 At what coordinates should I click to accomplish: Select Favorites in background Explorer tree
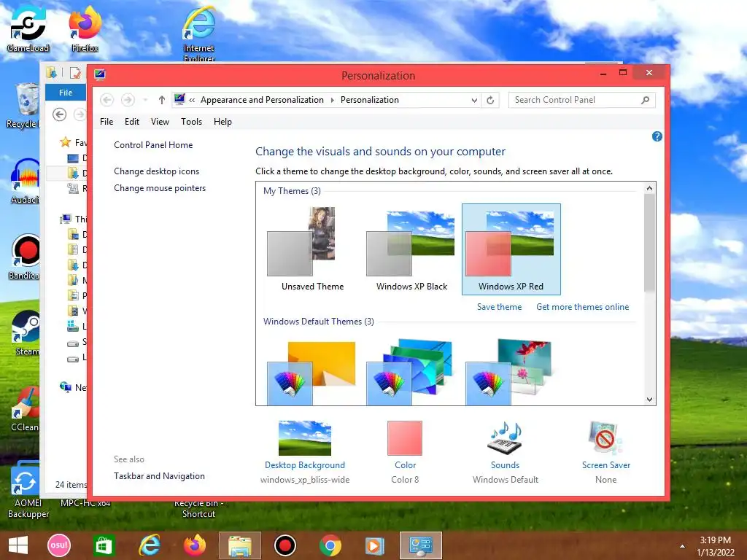tap(74, 142)
